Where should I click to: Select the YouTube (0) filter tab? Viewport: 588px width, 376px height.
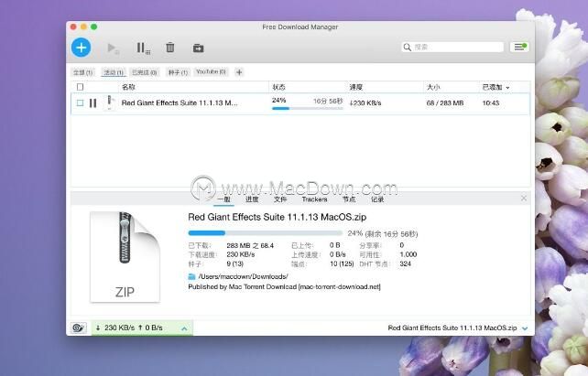click(212, 72)
